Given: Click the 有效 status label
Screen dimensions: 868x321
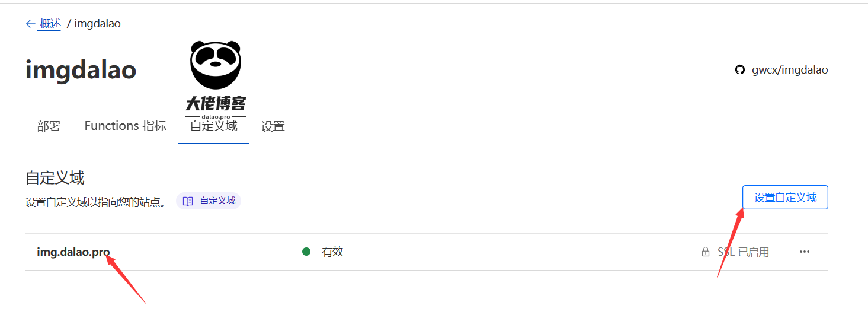Looking at the screenshot, I should (332, 252).
